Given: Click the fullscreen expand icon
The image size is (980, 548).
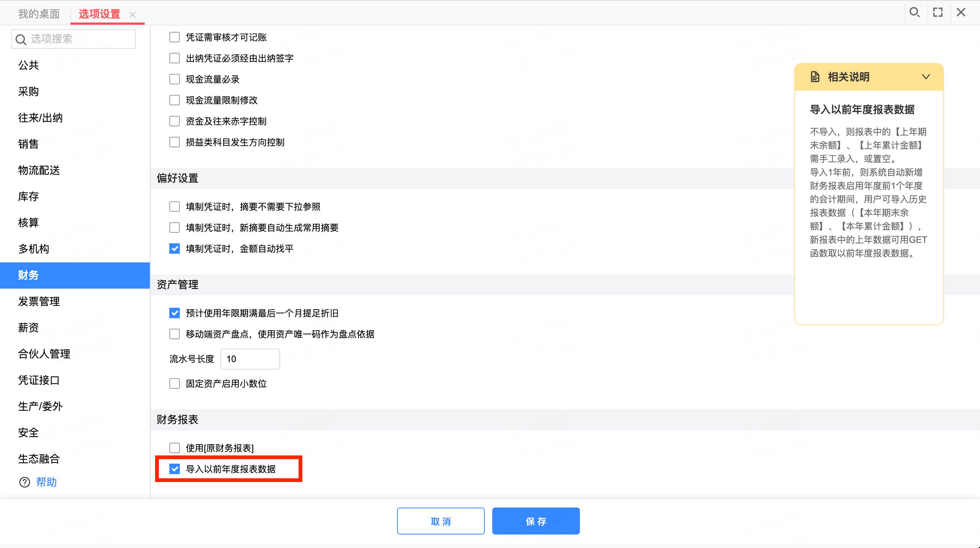Looking at the screenshot, I should (938, 13).
